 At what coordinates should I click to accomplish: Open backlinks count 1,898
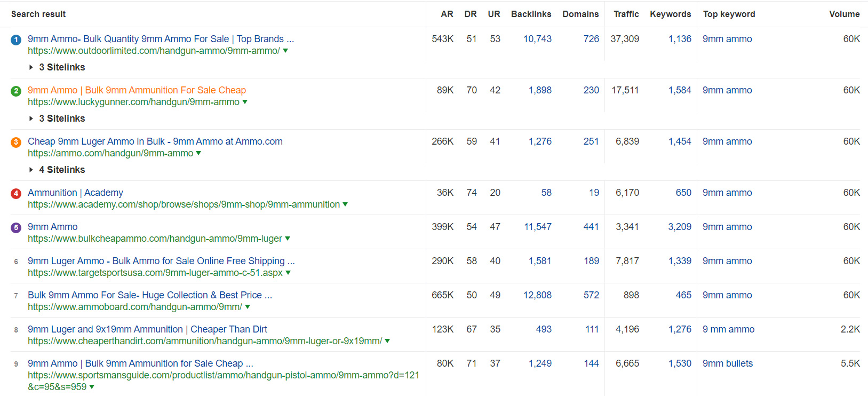(x=540, y=90)
